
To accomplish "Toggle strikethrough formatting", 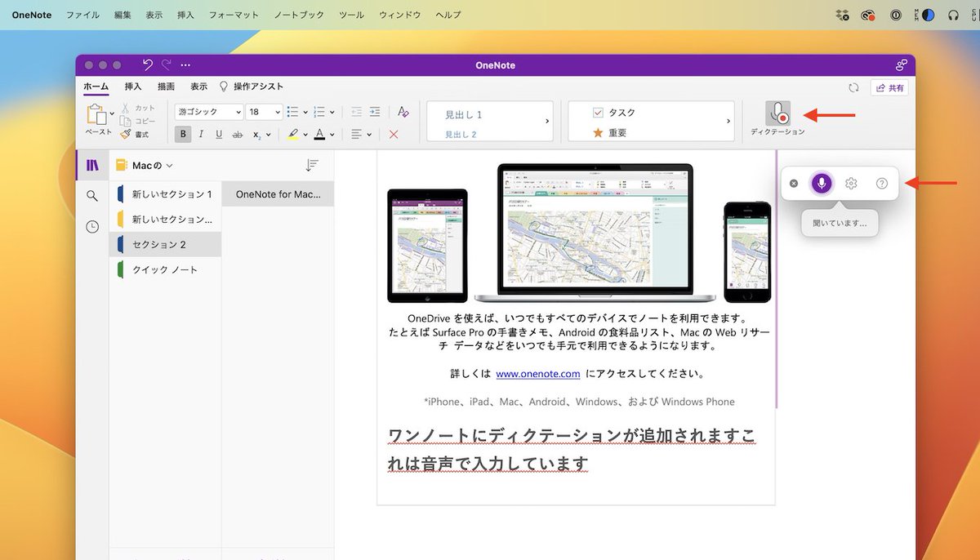I will (x=238, y=135).
